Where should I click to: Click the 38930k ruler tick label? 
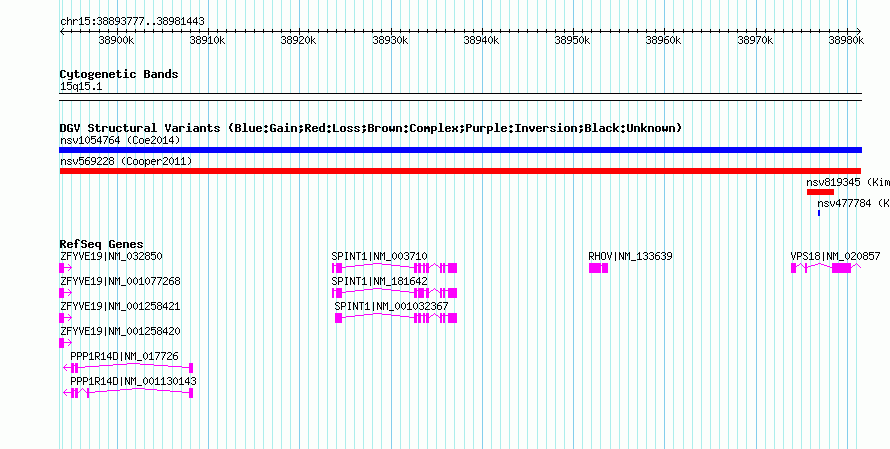coord(390,40)
